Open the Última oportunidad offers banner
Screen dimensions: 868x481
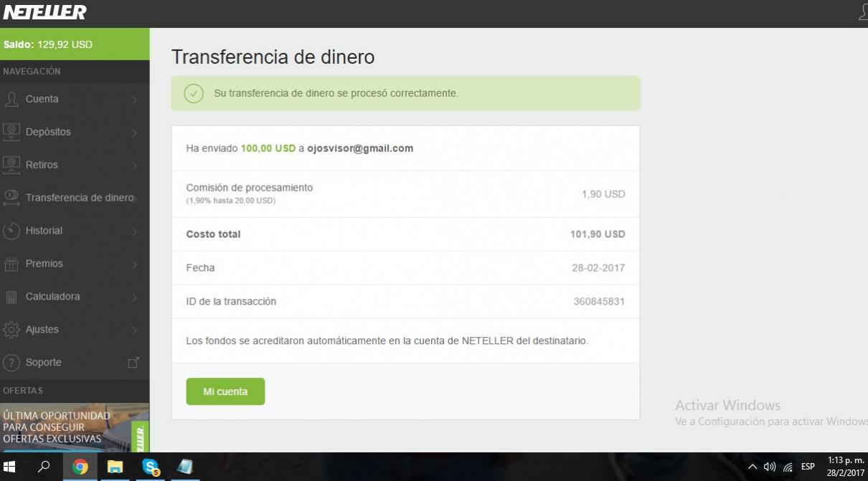pyautogui.click(x=75, y=427)
